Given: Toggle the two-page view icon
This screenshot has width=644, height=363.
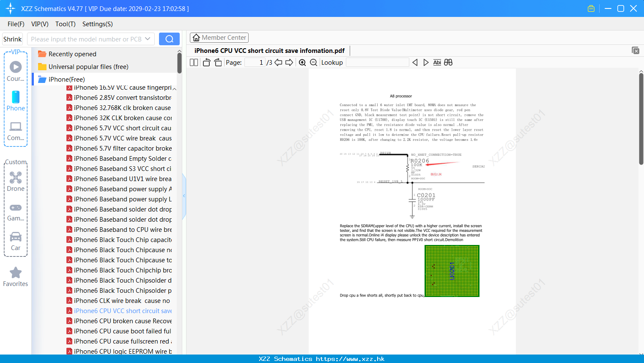Looking at the screenshot, I should [x=194, y=62].
